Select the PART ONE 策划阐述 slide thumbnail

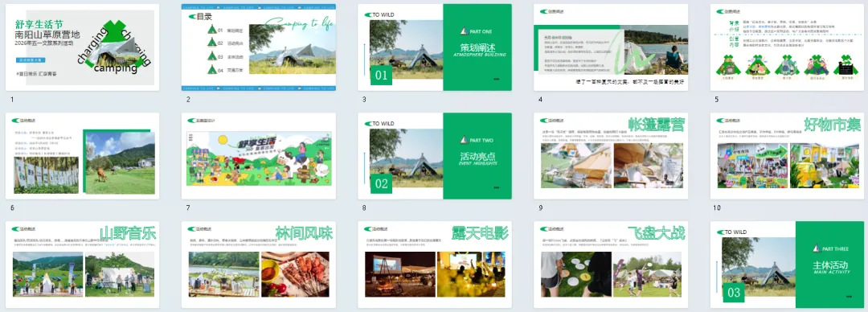click(x=435, y=47)
